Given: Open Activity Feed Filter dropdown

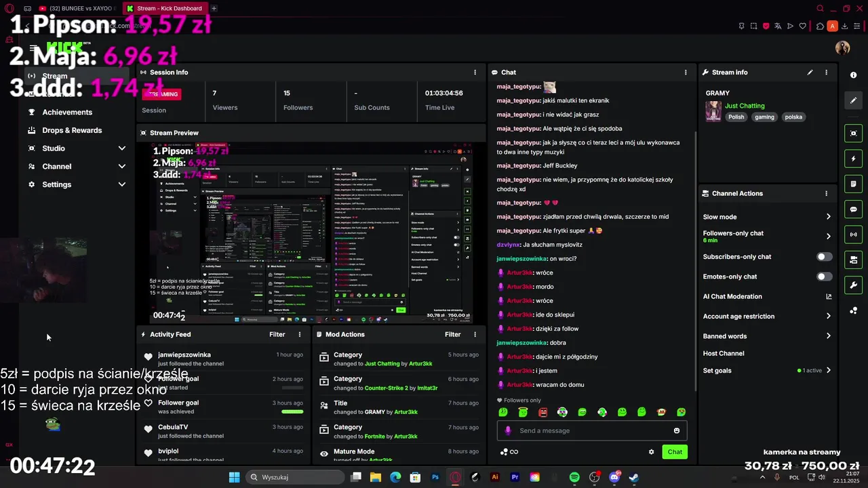Looking at the screenshot, I should (277, 334).
